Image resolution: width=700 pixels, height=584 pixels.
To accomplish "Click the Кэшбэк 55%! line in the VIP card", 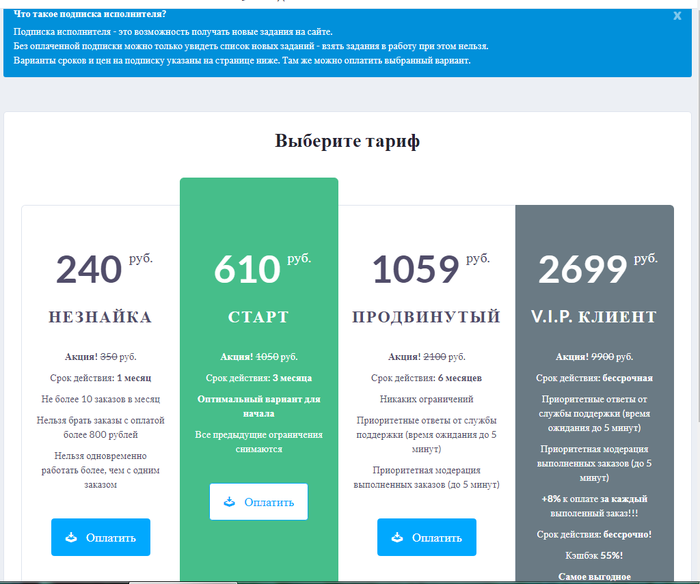I will click(x=594, y=555).
